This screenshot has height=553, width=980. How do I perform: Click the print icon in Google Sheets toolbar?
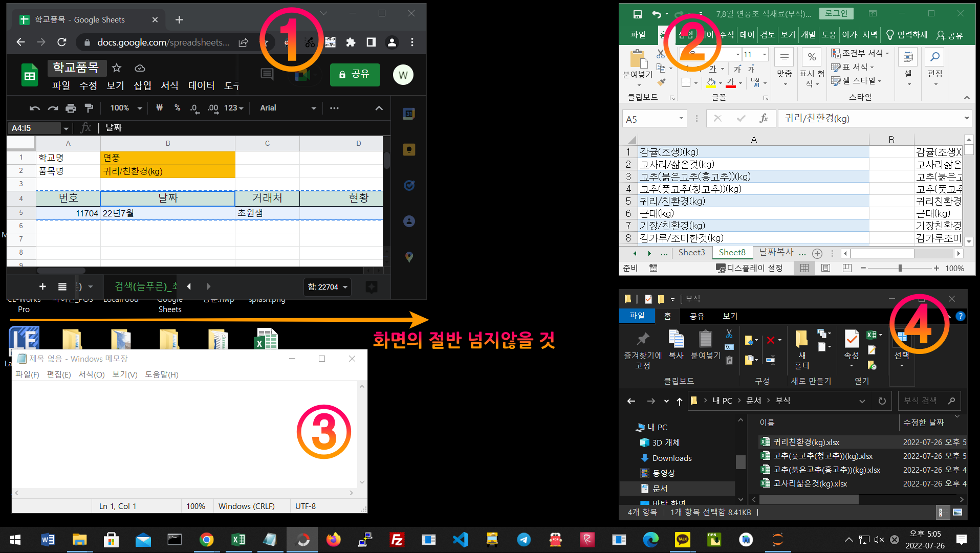pyautogui.click(x=71, y=108)
